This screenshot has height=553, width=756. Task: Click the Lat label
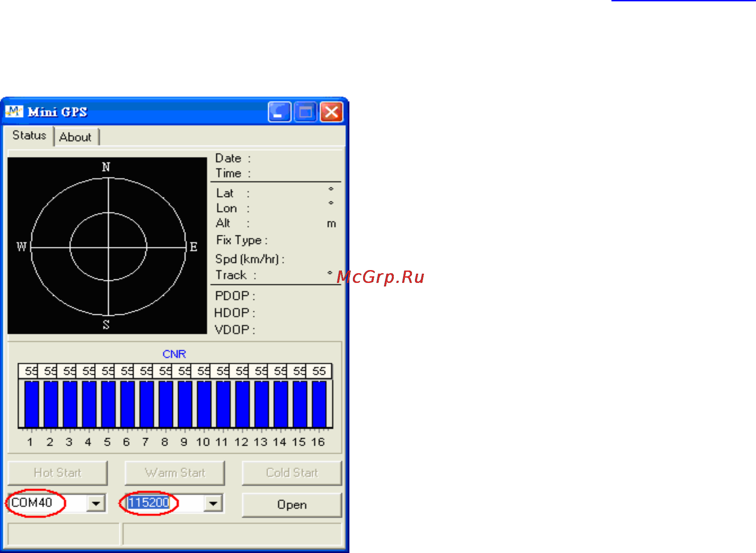[233, 193]
